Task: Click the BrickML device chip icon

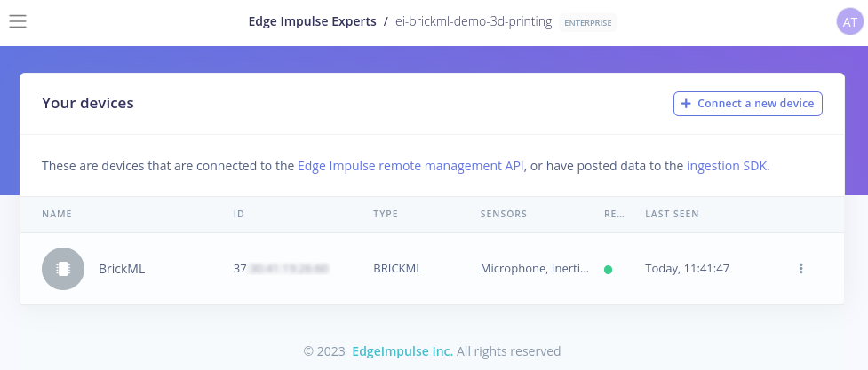Action: (x=63, y=269)
